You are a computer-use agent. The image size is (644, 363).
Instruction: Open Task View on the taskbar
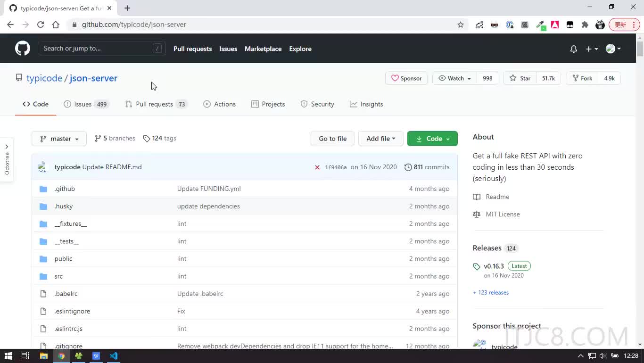pyautogui.click(x=25, y=356)
